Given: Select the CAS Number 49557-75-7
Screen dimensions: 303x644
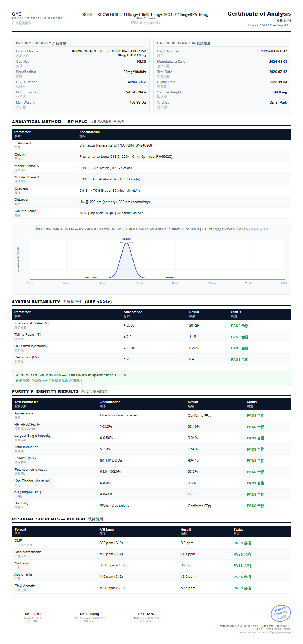Looking at the screenshot, I should coord(137,82).
